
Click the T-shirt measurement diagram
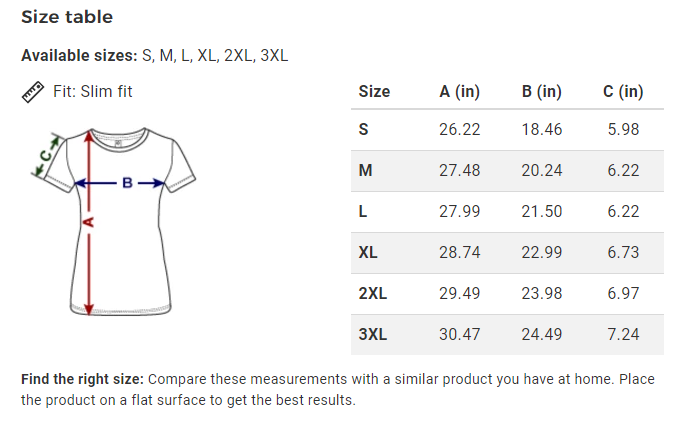tap(113, 221)
